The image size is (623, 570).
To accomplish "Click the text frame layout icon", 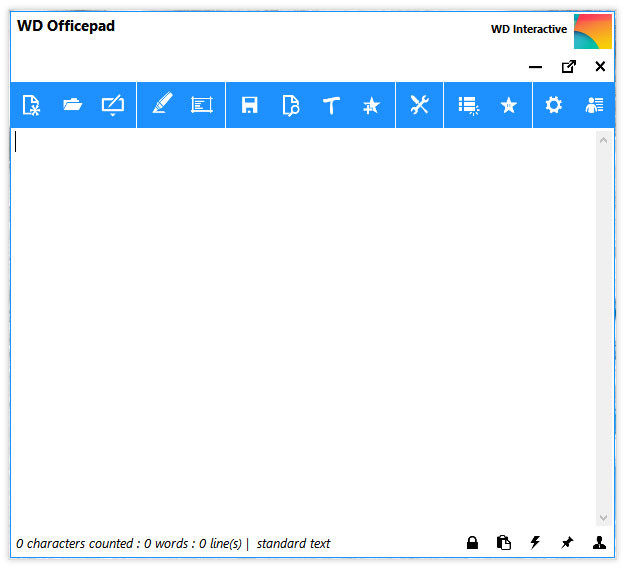I will (x=202, y=105).
